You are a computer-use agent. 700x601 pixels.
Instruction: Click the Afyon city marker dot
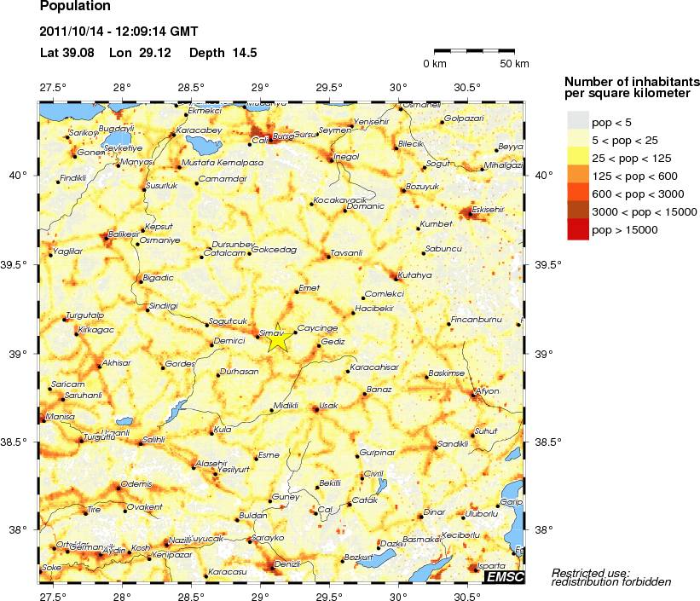474,394
